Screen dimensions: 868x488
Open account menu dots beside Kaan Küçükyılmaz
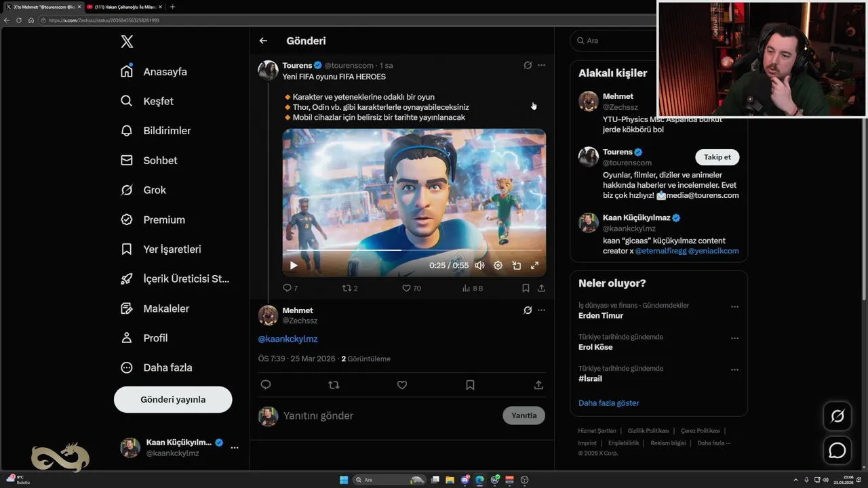(x=235, y=448)
